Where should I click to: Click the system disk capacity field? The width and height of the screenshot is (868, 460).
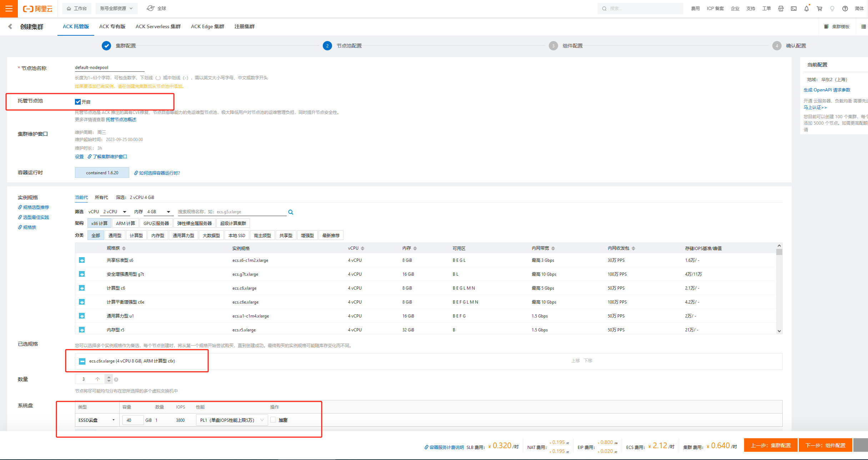(133, 420)
